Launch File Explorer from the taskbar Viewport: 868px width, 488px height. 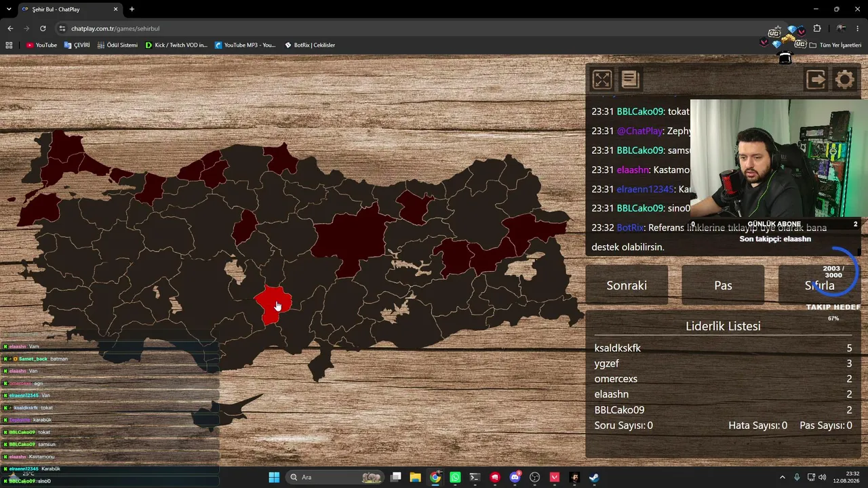[x=416, y=477]
